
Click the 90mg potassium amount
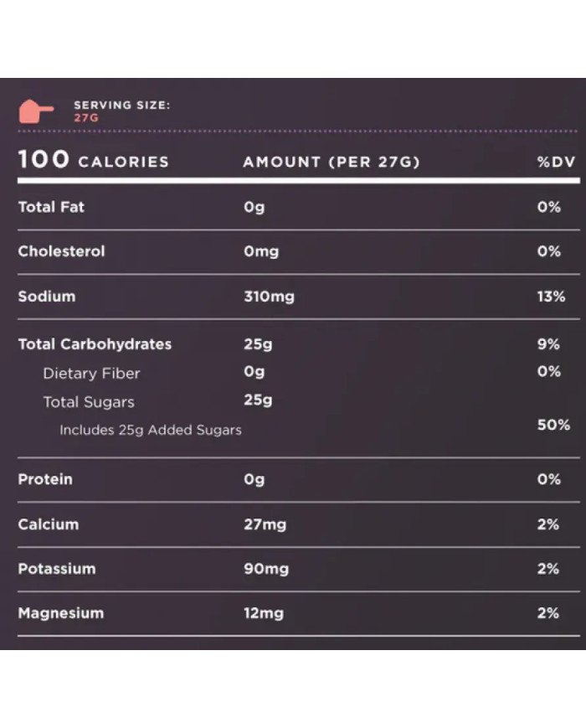(x=266, y=569)
